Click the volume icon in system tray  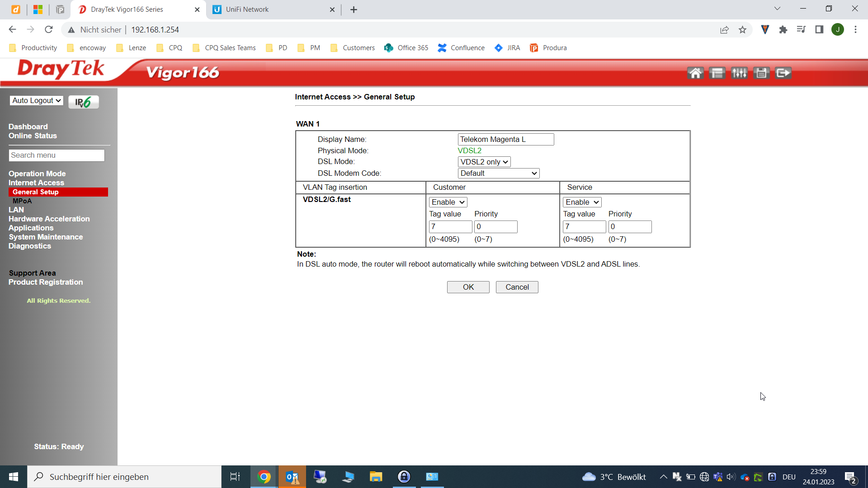point(731,477)
